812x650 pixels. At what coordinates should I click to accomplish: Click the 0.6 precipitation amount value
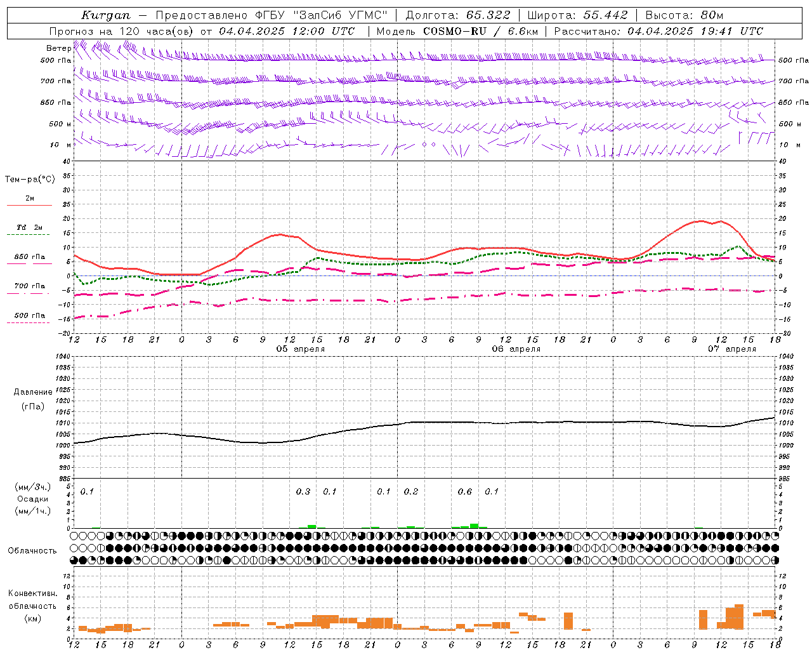(x=465, y=491)
